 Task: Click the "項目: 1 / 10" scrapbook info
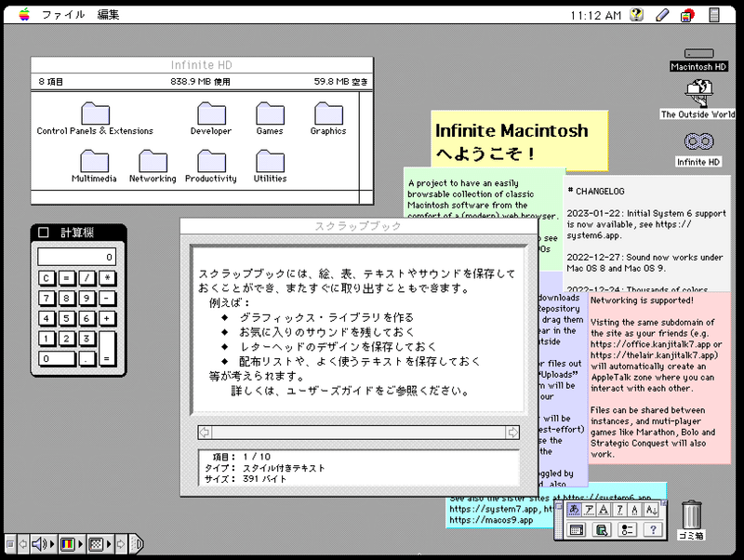(242, 457)
